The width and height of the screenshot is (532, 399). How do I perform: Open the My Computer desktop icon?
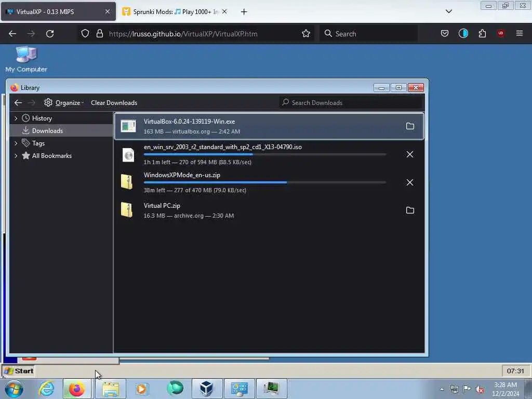[x=26, y=59]
